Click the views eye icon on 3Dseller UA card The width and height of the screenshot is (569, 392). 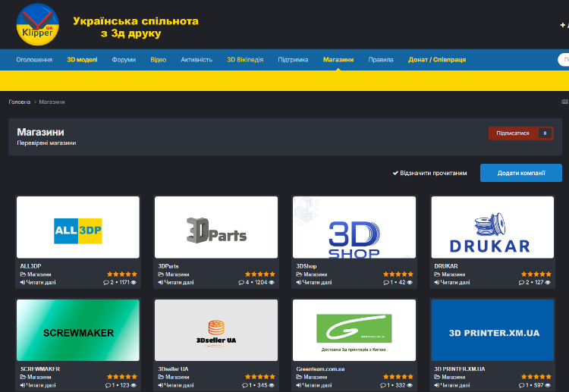pyautogui.click(x=272, y=385)
